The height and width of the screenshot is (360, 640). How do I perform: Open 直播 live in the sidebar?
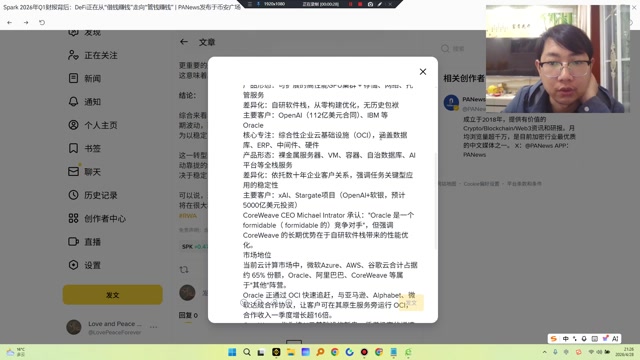tap(84, 242)
